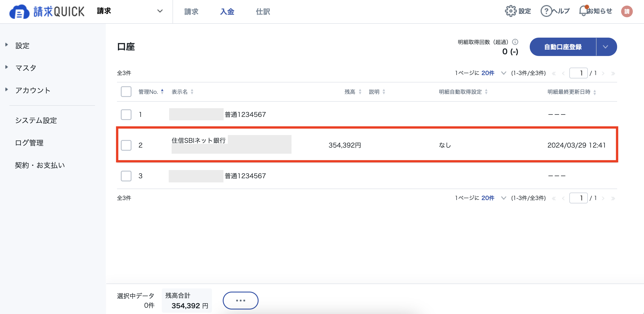Sort by 残高 column arrows

(x=360, y=92)
